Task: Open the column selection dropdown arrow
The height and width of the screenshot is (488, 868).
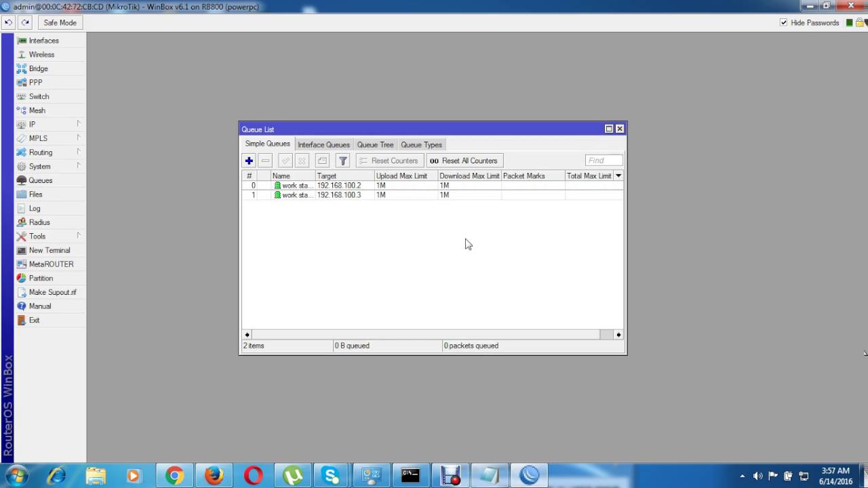Action: click(x=618, y=176)
